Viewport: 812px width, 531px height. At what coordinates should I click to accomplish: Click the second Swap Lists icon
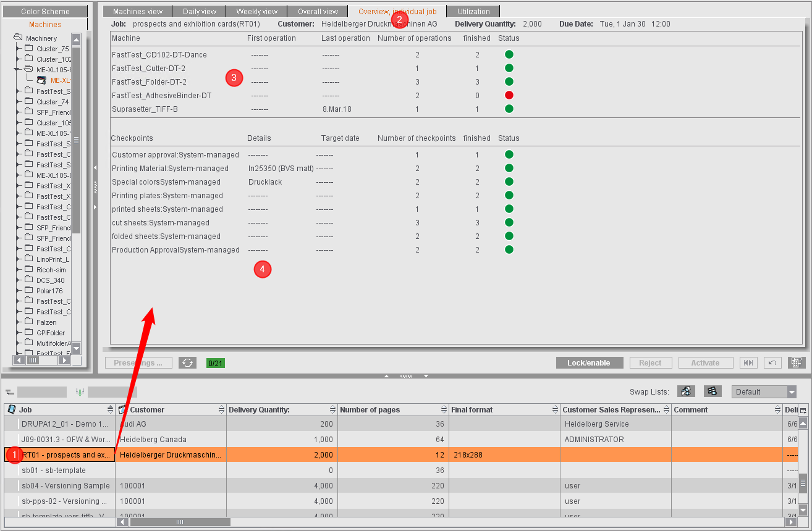tap(711, 391)
